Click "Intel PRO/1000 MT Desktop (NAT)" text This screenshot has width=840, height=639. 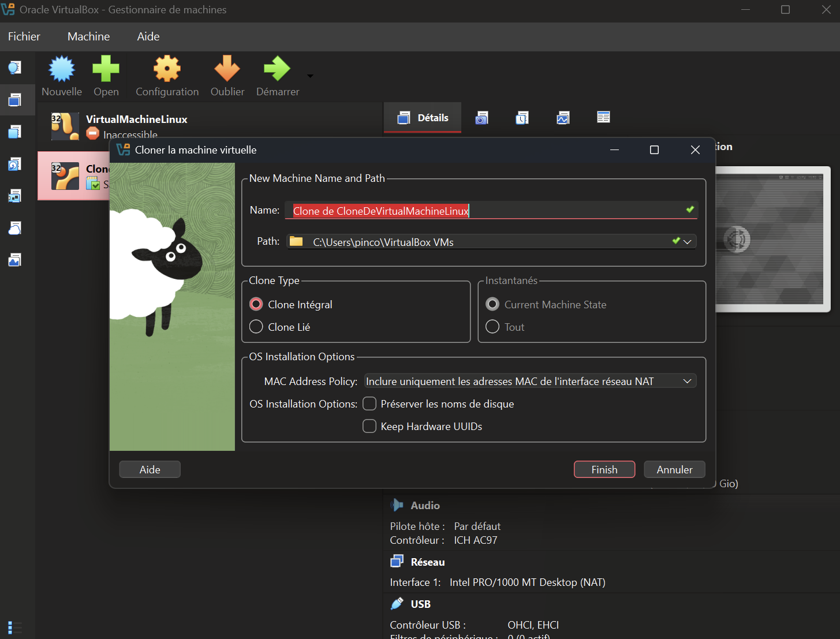pos(528,582)
